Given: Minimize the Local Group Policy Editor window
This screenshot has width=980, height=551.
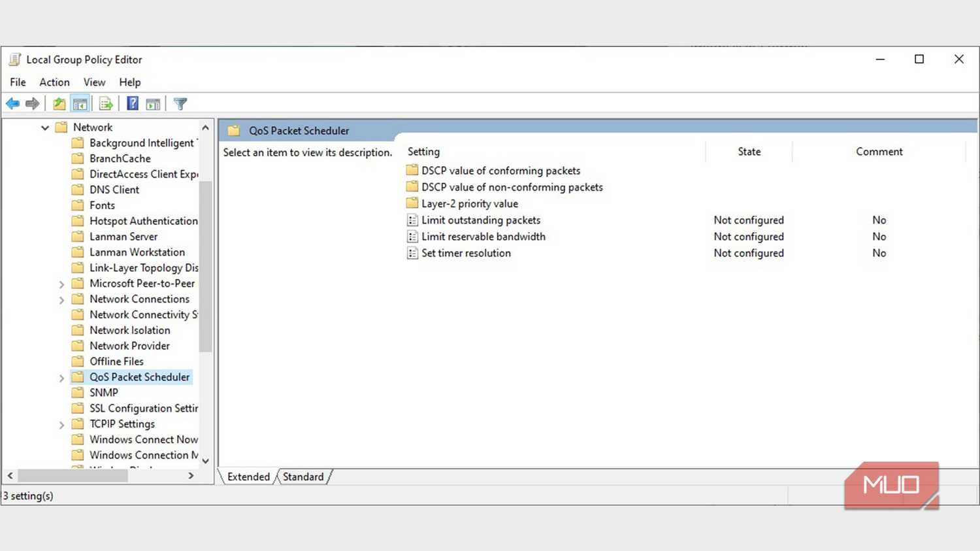Looking at the screenshot, I should click(880, 59).
